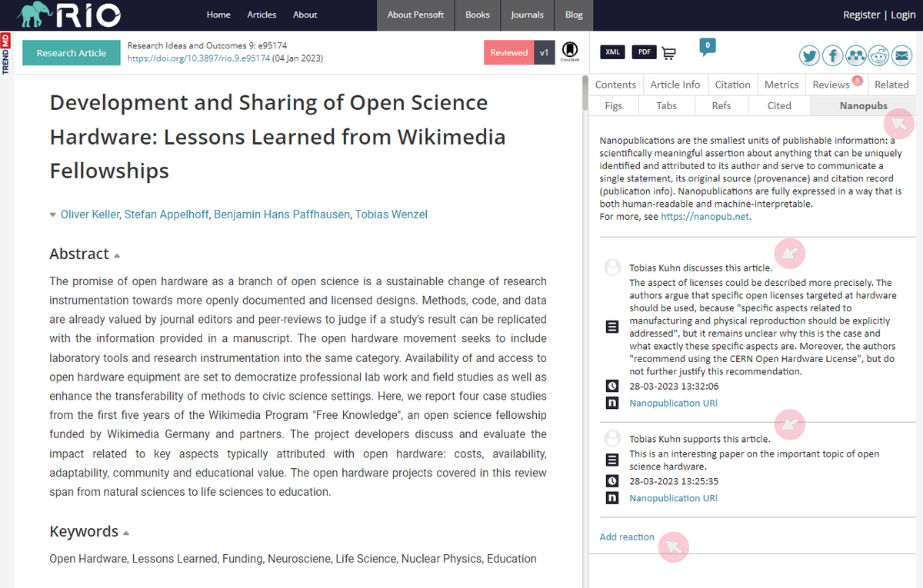Click the Add reaction link

click(x=627, y=537)
